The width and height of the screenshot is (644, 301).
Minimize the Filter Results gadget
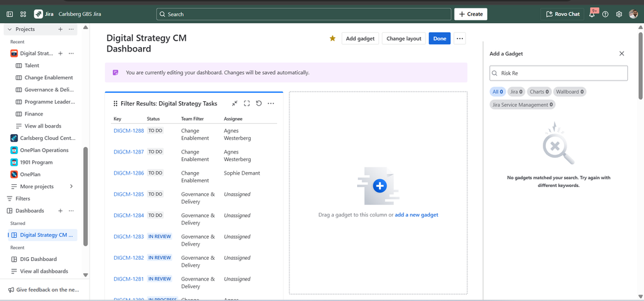(235, 103)
